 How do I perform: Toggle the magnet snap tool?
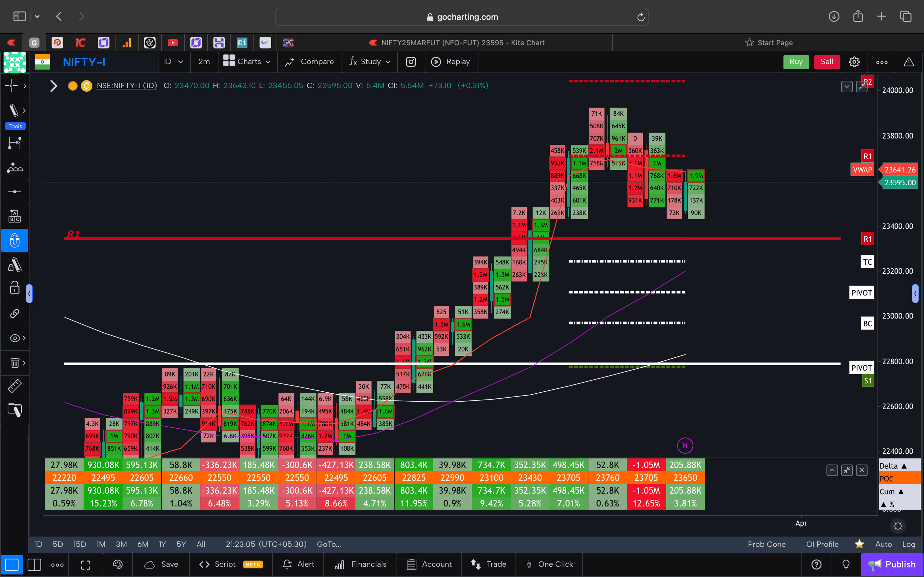click(15, 240)
